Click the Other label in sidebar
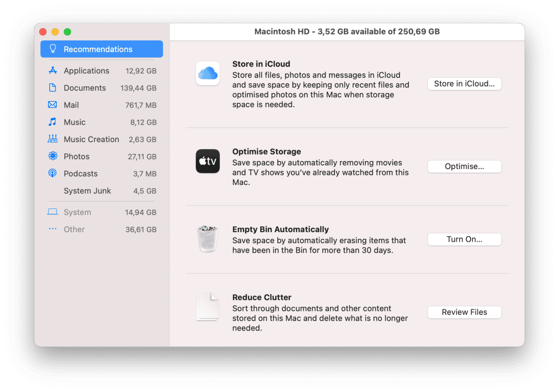 point(74,229)
